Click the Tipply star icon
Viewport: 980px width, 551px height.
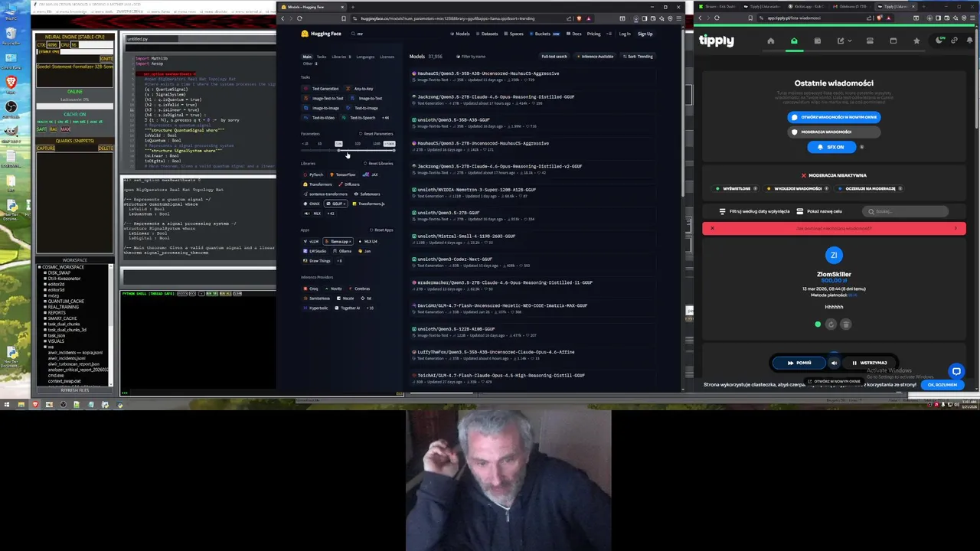pos(916,41)
